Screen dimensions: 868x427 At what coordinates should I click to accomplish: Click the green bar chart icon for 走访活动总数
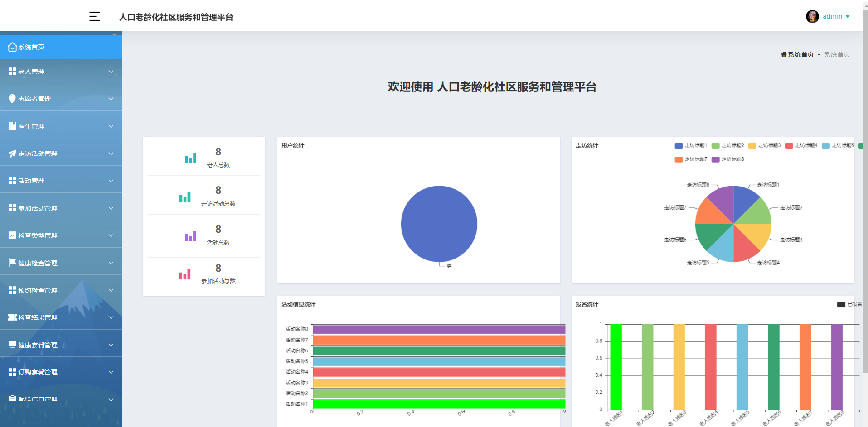[x=185, y=197]
